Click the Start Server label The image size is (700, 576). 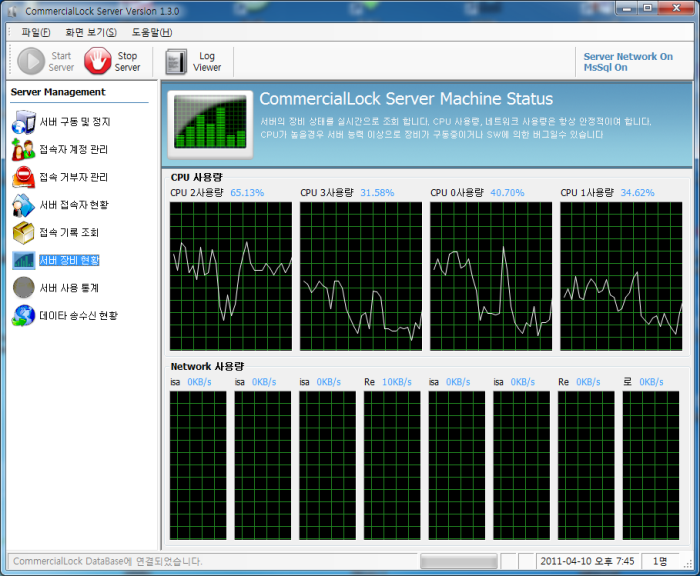tap(61, 62)
